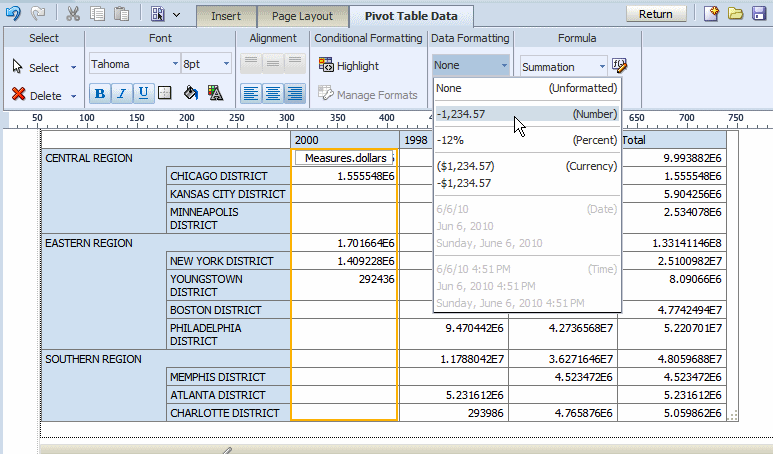Click the Cut scissors icon
773x454 pixels.
click(x=74, y=14)
